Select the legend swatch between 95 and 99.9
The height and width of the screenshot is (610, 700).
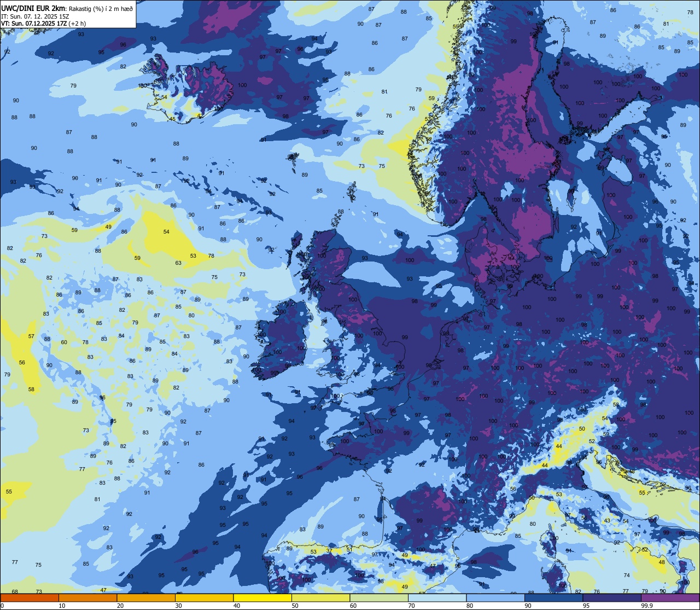(x=612, y=598)
